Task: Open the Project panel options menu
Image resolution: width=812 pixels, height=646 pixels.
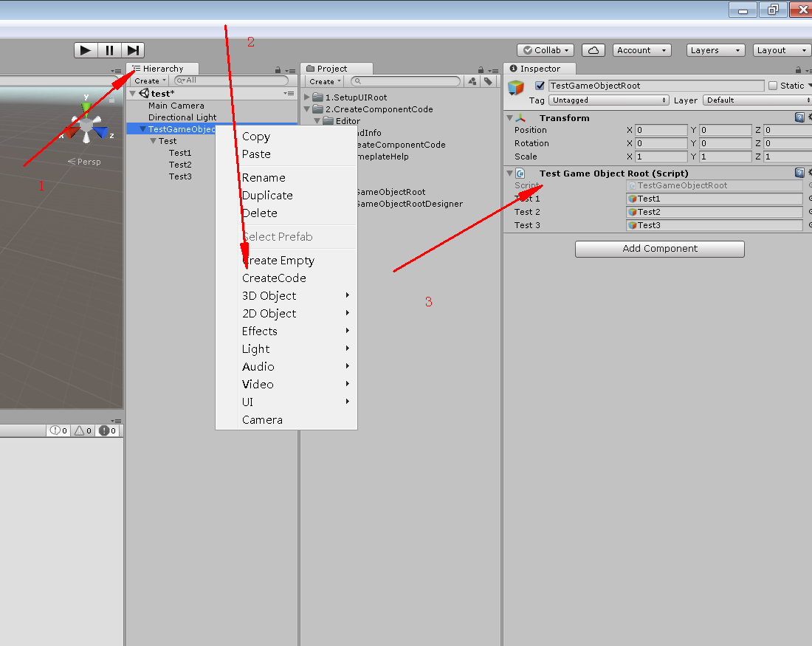Action: [494, 70]
